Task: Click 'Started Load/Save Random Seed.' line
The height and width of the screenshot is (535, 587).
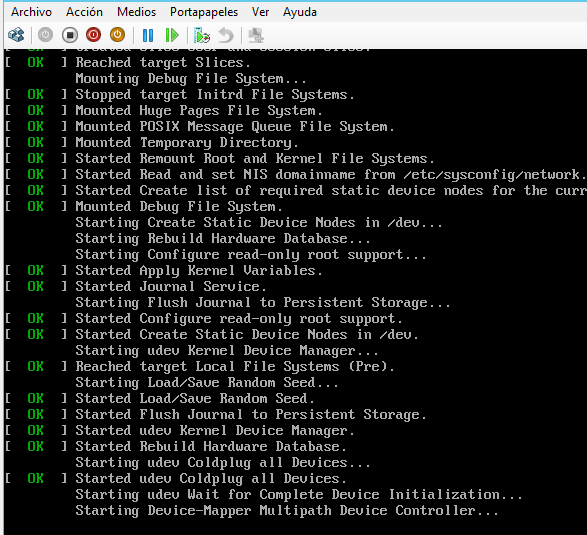Action: [195, 399]
